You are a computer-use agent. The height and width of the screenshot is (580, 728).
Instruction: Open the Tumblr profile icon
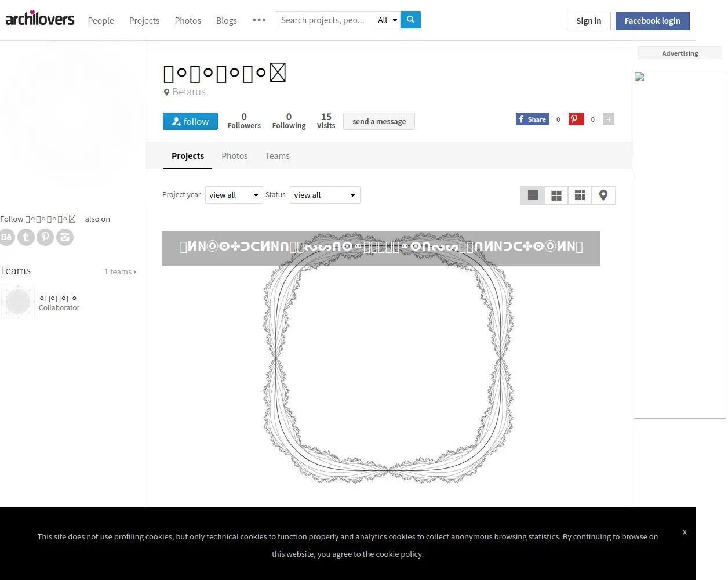(x=26, y=237)
